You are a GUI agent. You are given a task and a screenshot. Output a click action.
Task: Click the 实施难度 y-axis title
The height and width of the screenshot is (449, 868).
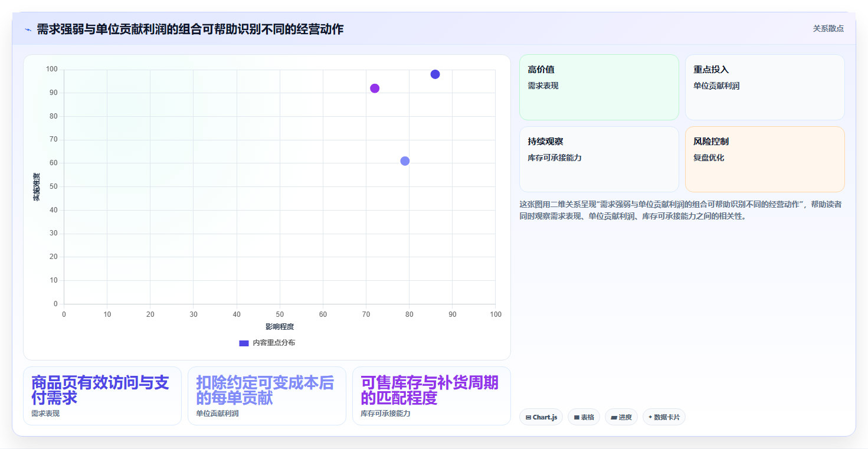(37, 186)
